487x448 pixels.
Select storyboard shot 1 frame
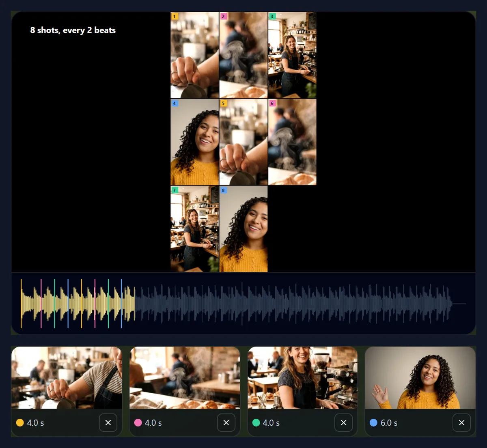(x=195, y=55)
